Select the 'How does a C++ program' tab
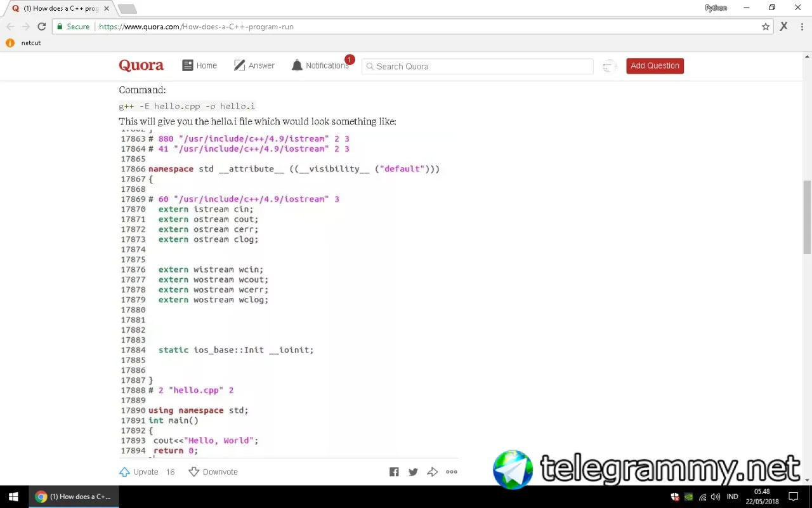The height and width of the screenshot is (508, 812). tap(61, 9)
